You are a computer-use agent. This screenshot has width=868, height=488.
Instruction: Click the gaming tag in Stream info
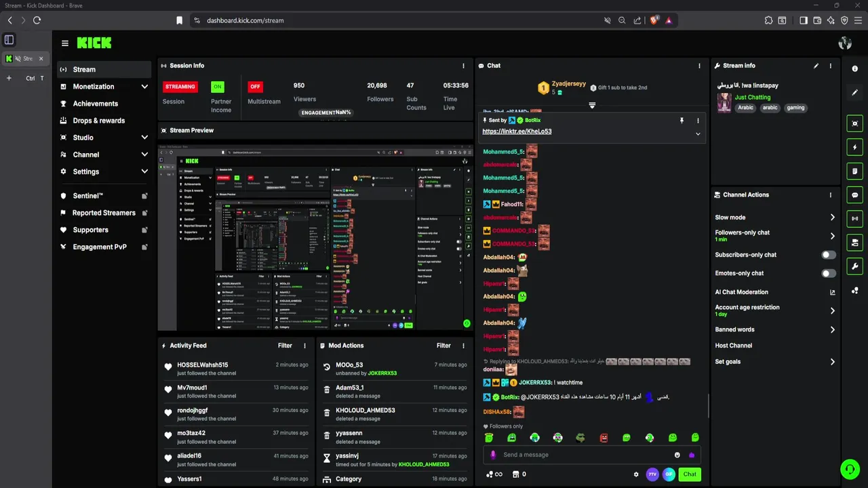(795, 108)
